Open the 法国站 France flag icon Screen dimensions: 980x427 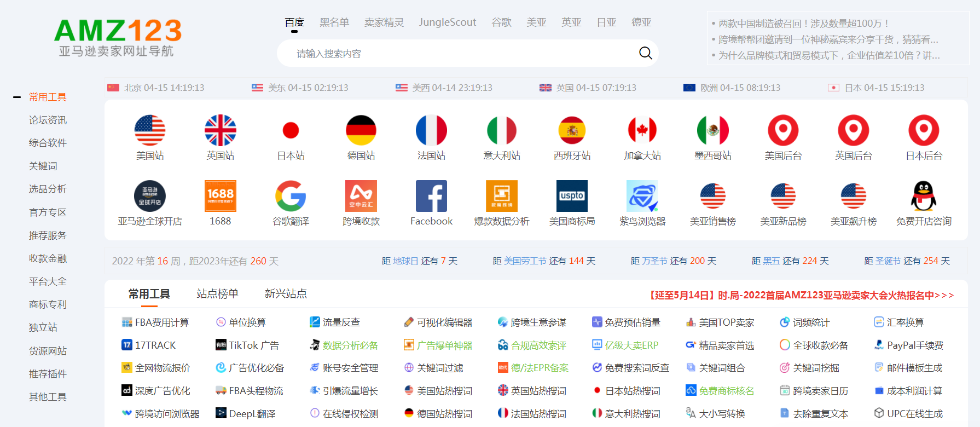[431, 130]
